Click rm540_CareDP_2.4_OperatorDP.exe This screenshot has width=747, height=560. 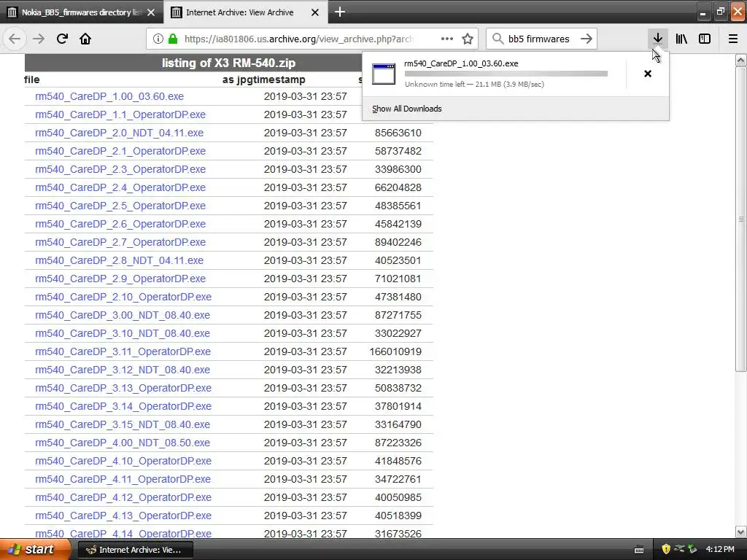(120, 187)
